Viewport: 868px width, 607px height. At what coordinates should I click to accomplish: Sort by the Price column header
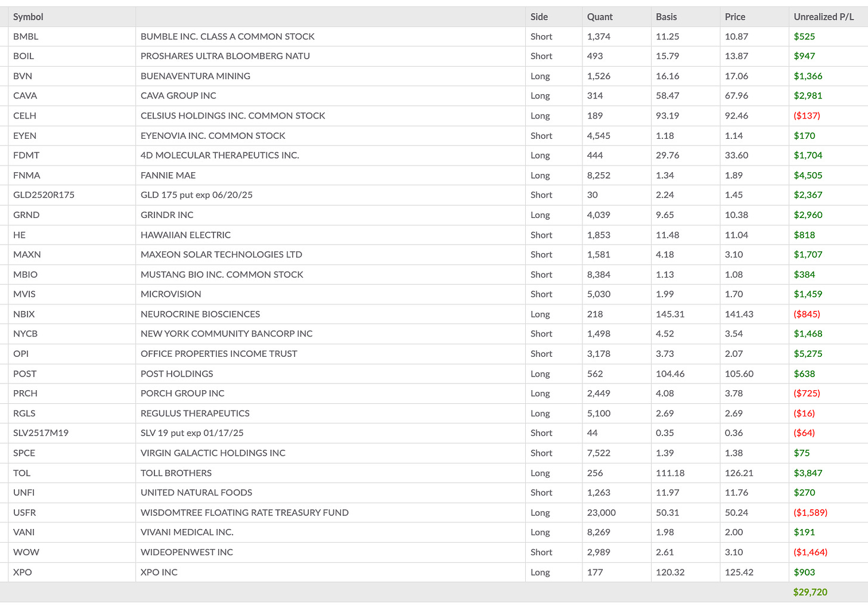[735, 17]
